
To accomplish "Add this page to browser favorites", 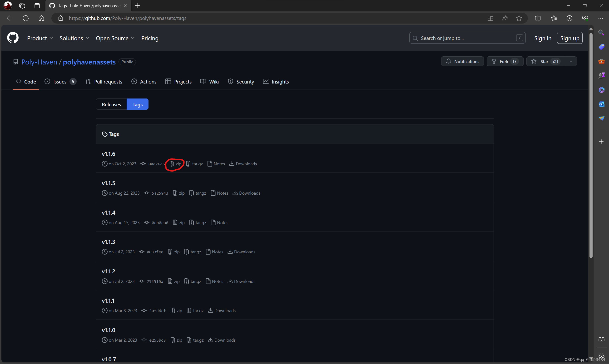I will pos(519,18).
